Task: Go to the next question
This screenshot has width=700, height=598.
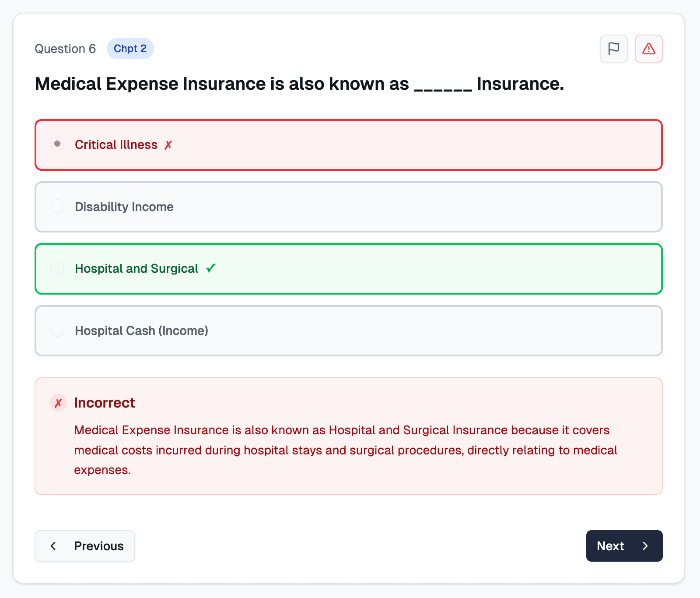Action: point(624,546)
